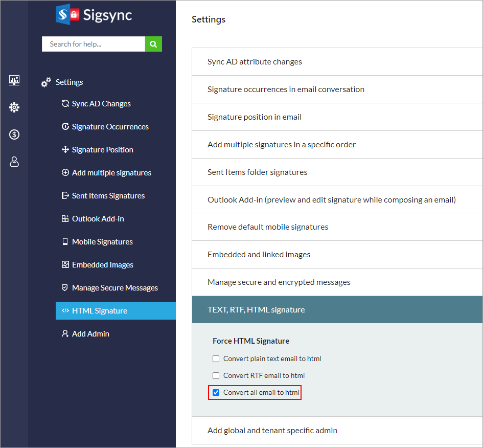The width and height of the screenshot is (483, 448).
Task: Click the user profile icon in left rail
Action: 14,162
